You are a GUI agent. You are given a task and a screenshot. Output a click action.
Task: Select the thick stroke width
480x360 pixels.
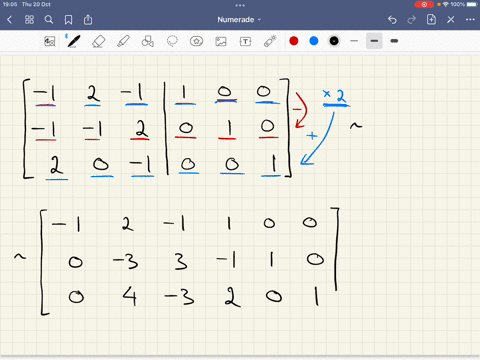point(394,41)
